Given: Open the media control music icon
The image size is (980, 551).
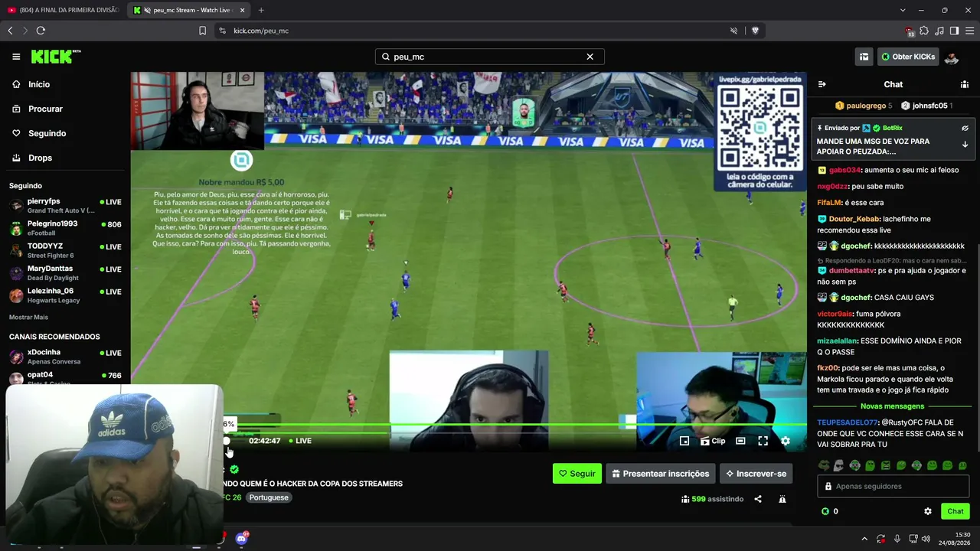Looking at the screenshot, I should (x=939, y=31).
